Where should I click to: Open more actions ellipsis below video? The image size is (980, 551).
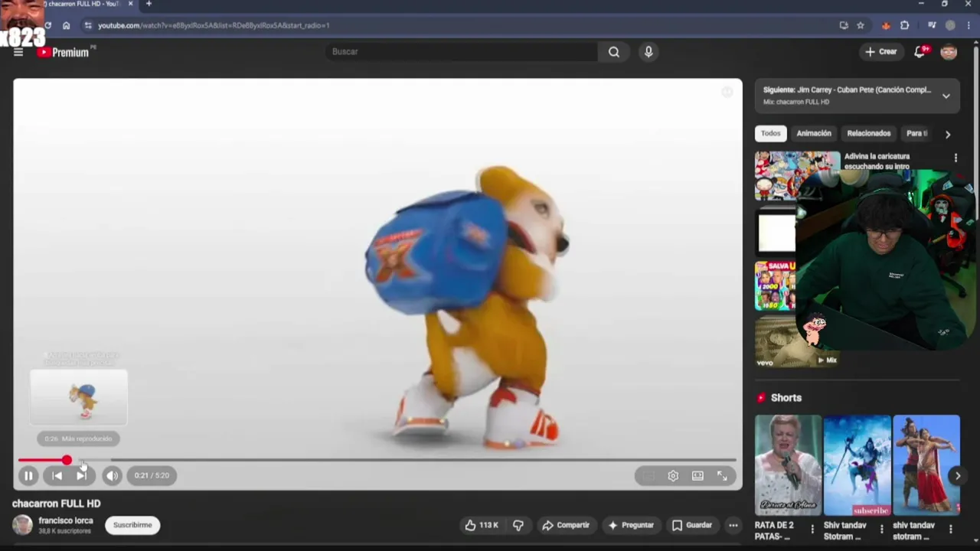point(733,525)
